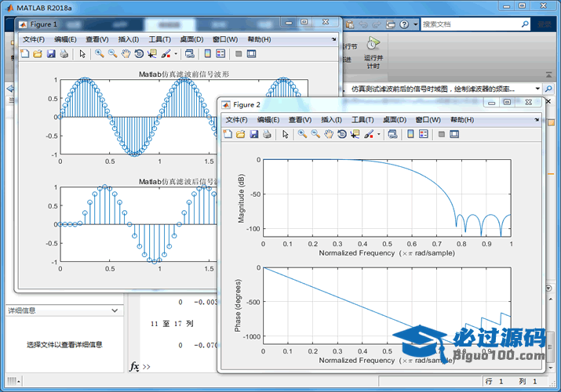Viewport: 561px width, 392px height.
Task: Open brush color dropdown arrow in Figure 1
Action: point(176,54)
